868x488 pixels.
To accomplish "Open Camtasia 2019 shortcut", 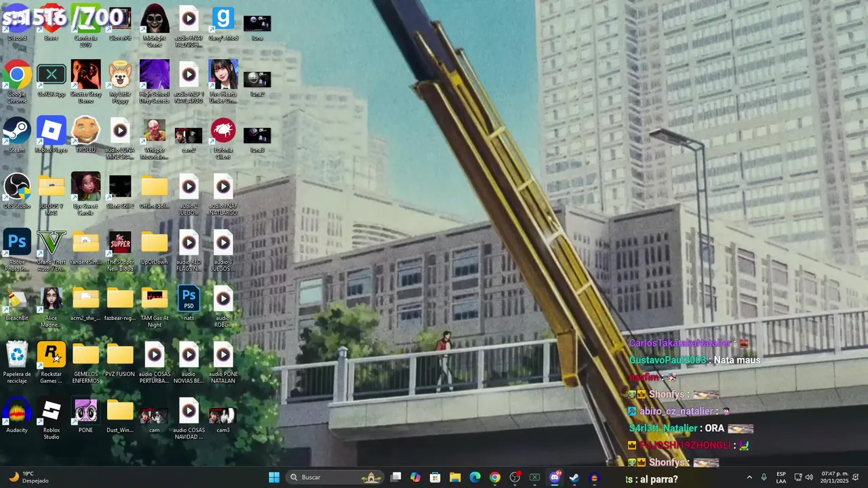I will [x=85, y=26].
